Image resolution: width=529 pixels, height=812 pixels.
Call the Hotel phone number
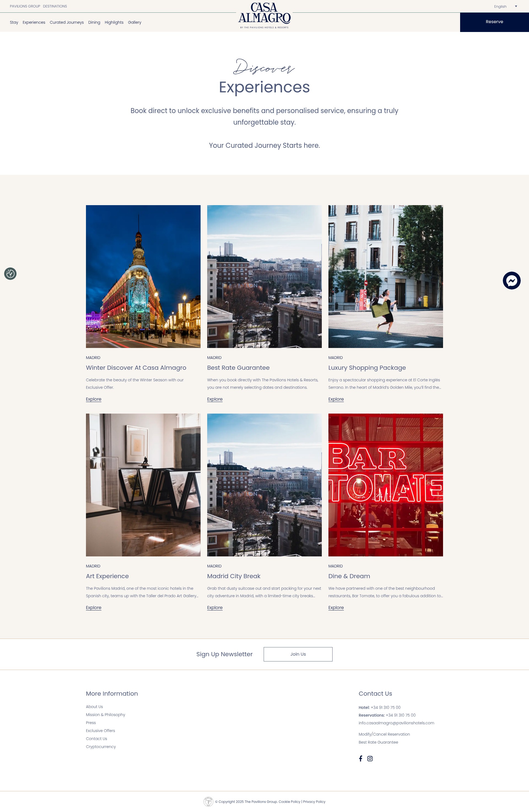385,708
